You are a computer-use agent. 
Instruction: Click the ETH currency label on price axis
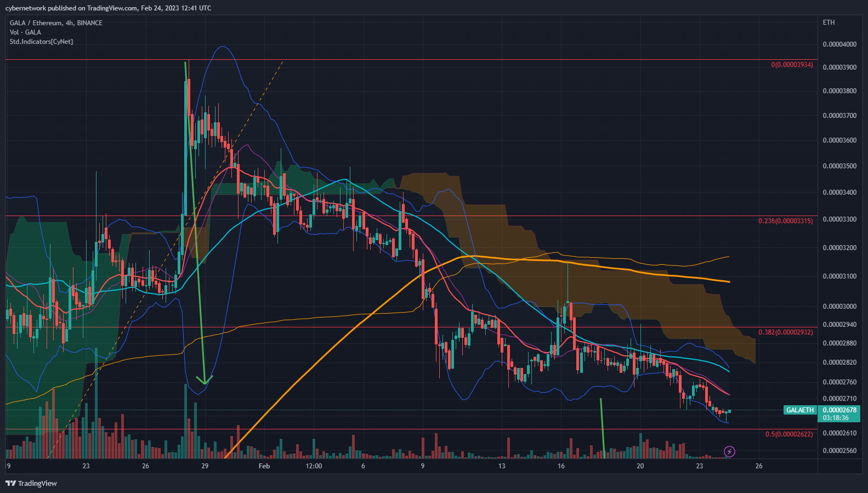click(x=829, y=22)
